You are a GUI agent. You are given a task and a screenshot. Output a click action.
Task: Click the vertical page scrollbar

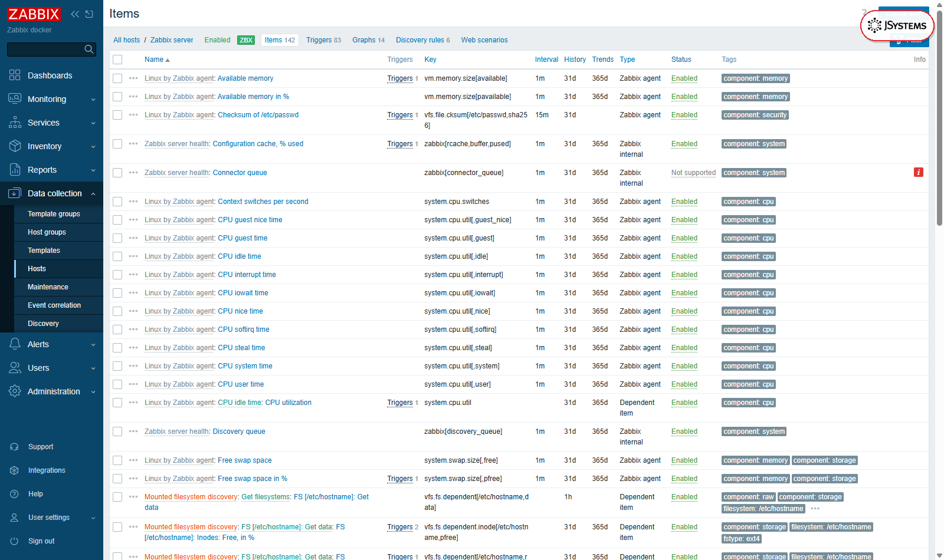pos(939,118)
